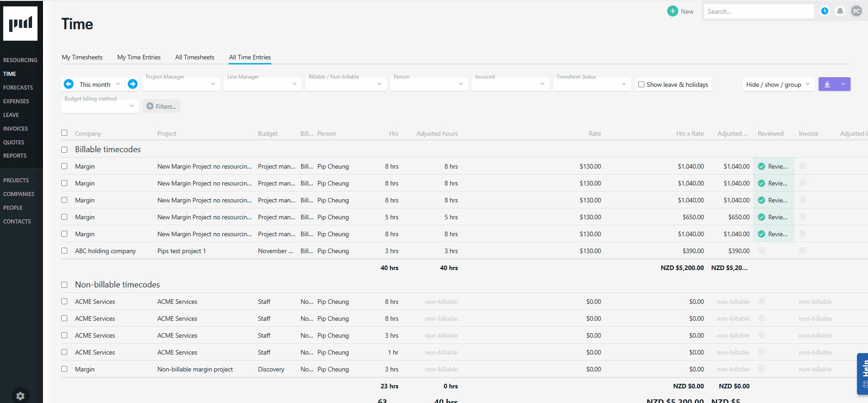The width and height of the screenshot is (868, 403).
Task: Go to Invoices in the sidebar
Action: click(16, 129)
